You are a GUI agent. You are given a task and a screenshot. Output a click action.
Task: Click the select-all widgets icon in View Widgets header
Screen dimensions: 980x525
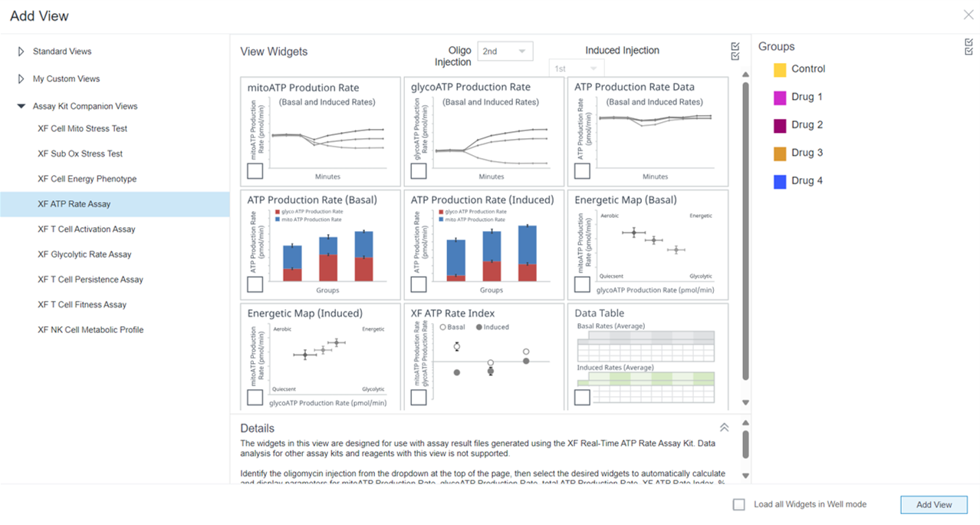pos(735,51)
